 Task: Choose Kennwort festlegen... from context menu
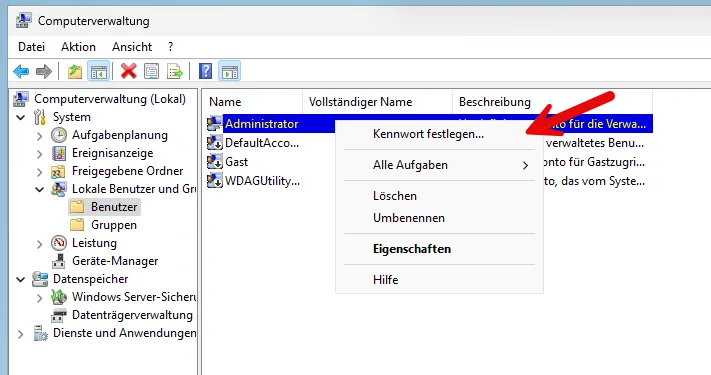[439, 134]
